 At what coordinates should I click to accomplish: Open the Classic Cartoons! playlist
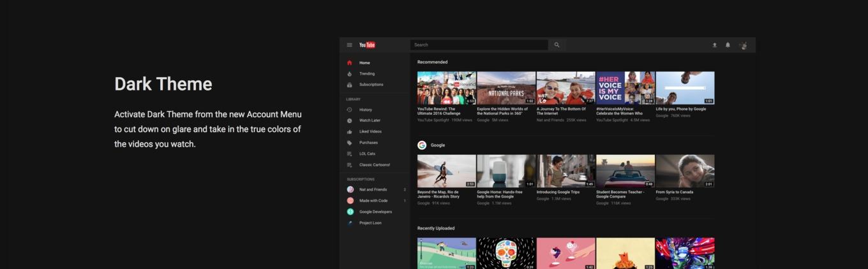375,164
